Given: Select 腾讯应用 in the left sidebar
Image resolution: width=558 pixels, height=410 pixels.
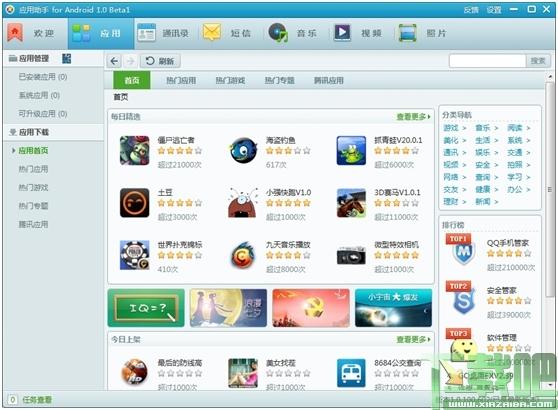Looking at the screenshot, I should tap(33, 225).
